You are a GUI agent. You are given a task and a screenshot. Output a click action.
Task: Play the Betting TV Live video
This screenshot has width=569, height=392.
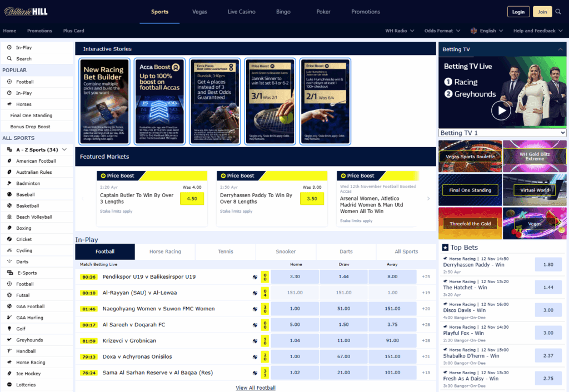[501, 110]
